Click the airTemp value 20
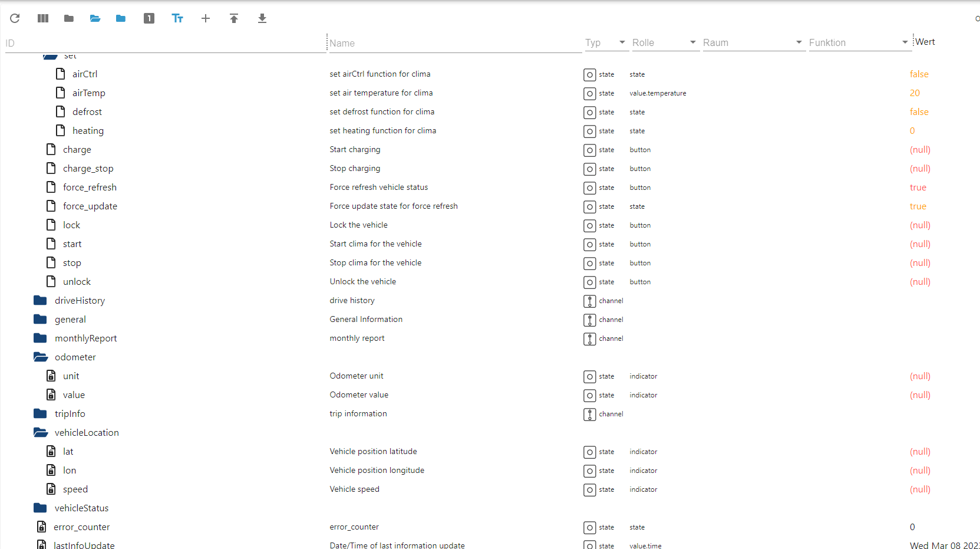Viewport: 980px width, 549px height. [915, 93]
